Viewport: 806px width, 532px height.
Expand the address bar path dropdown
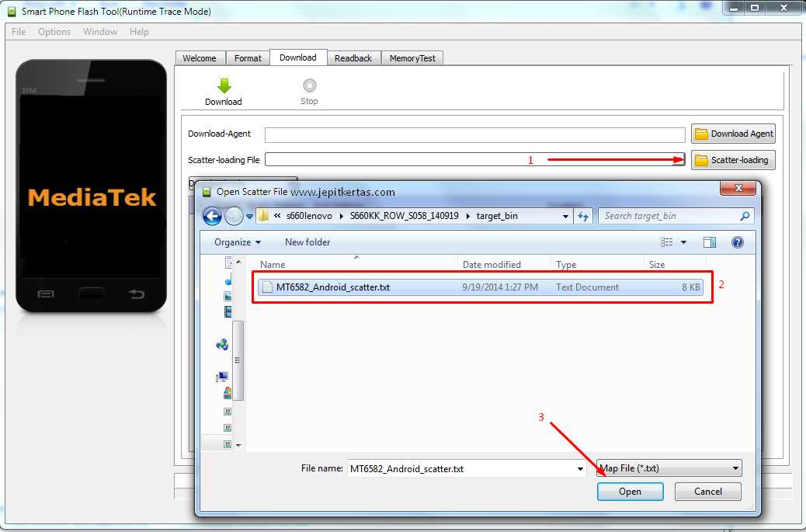pos(565,217)
